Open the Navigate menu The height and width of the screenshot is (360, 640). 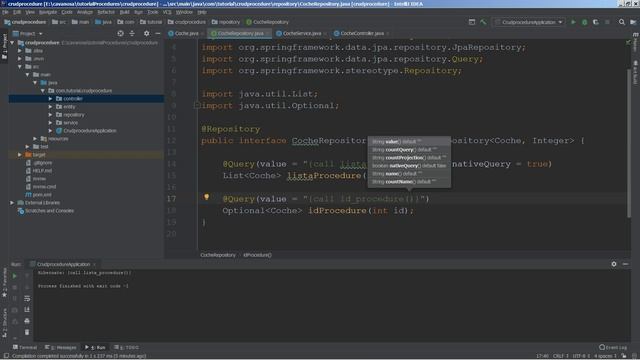pyautogui.click(x=48, y=12)
